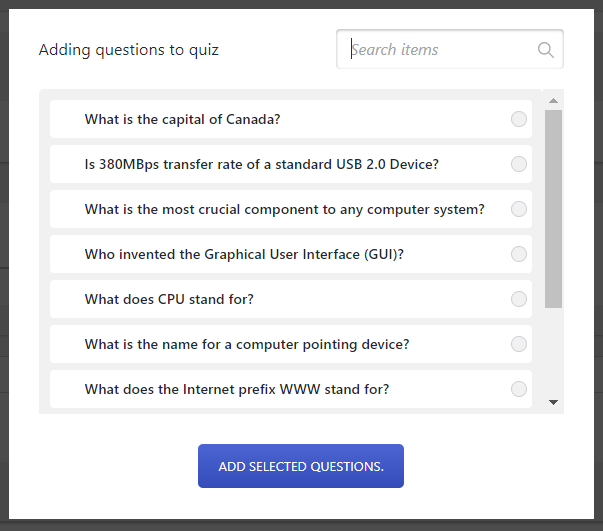
Task: Select the capital of Canada question radio
Action: coord(519,119)
